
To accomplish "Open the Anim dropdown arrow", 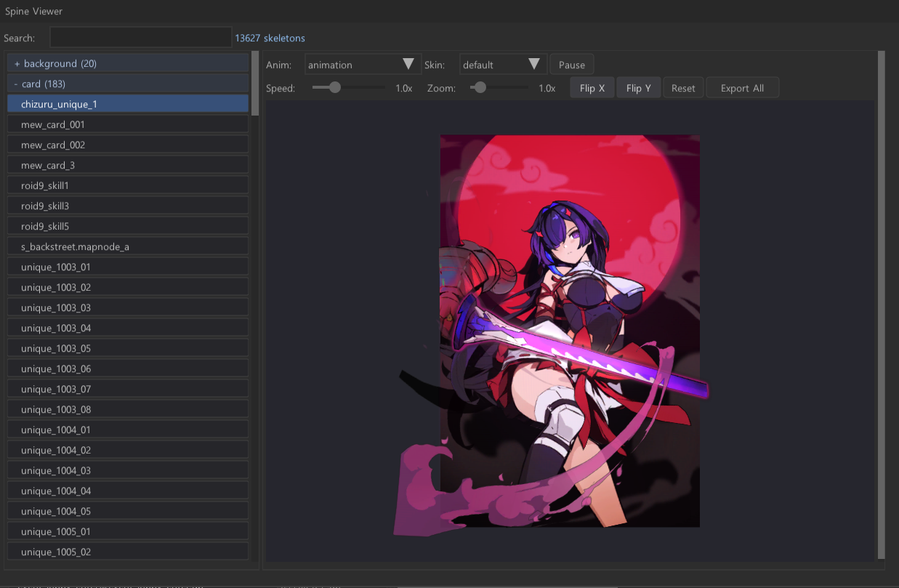I will point(408,64).
